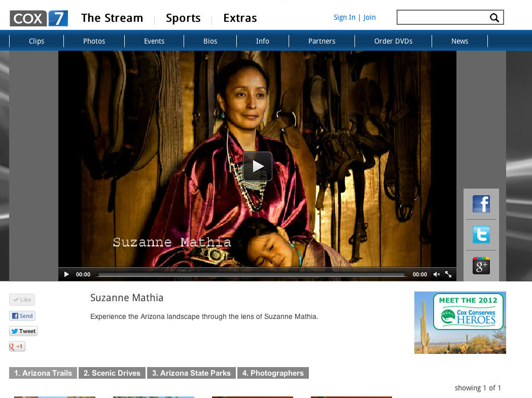Click the Facebook Like button
The image size is (532, 398).
22,300
